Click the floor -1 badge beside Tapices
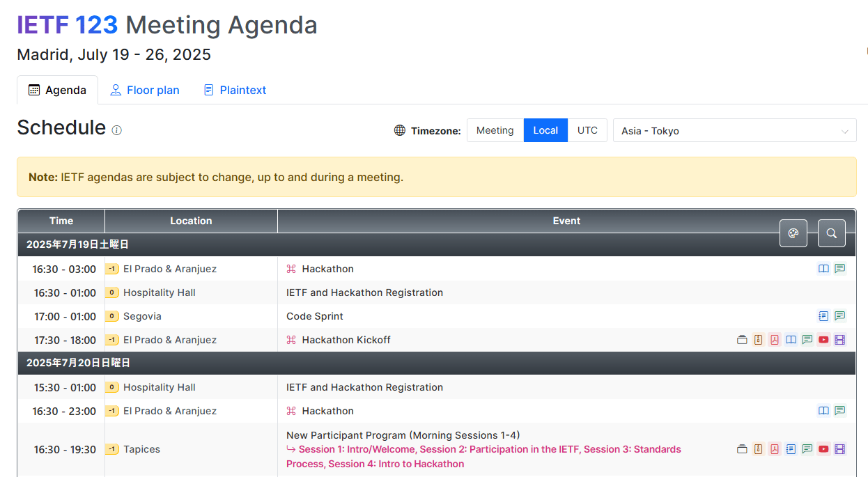 click(x=111, y=449)
